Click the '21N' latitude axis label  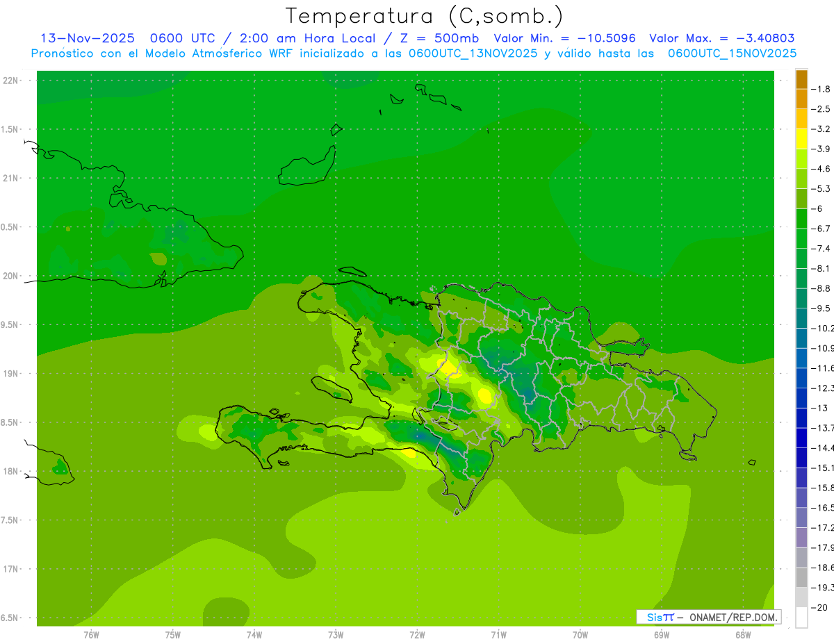(12, 178)
